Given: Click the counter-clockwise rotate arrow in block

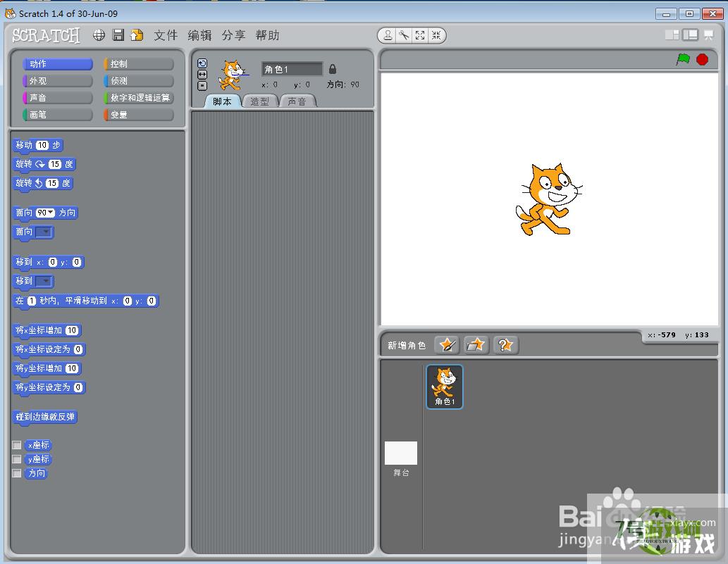Looking at the screenshot, I should [x=39, y=183].
